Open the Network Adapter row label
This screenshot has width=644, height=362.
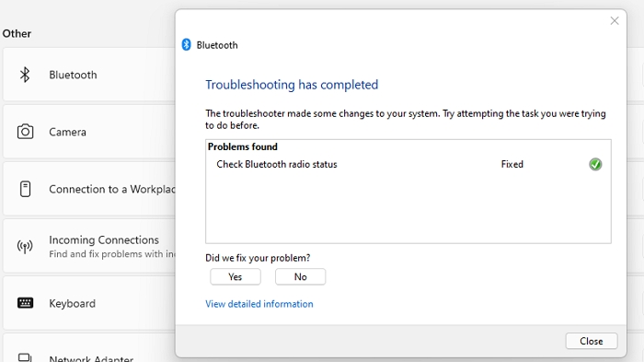tap(91, 358)
